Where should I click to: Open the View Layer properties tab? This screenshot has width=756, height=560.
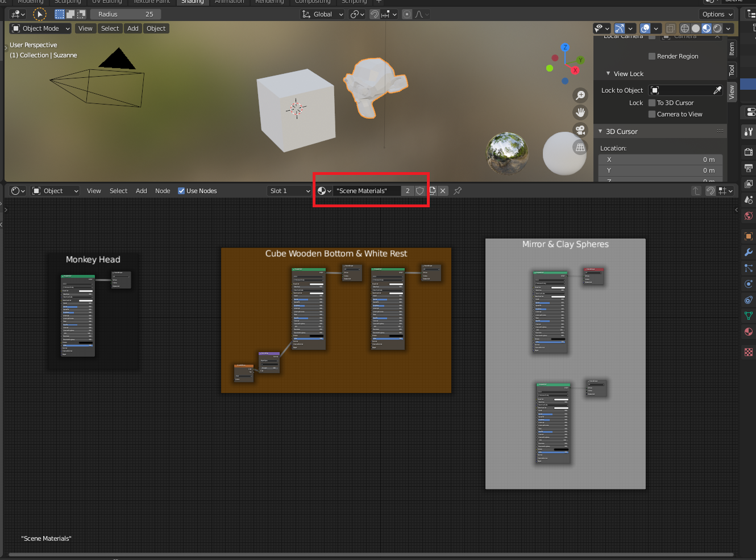pyautogui.click(x=749, y=183)
